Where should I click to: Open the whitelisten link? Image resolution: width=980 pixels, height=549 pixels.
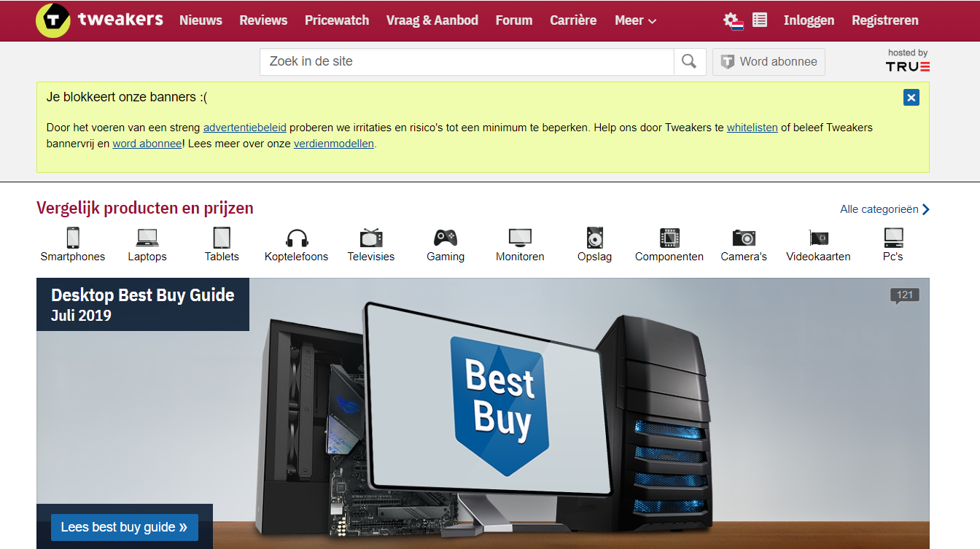752,128
